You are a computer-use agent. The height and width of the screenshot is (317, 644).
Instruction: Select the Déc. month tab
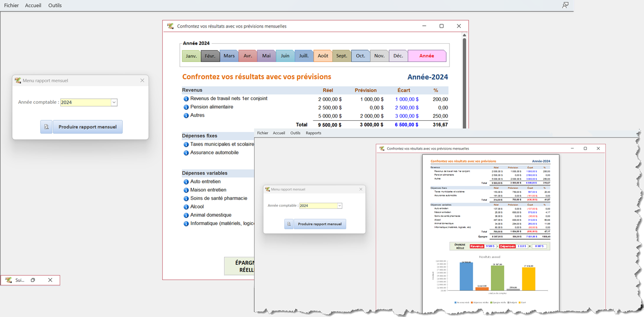(x=398, y=56)
